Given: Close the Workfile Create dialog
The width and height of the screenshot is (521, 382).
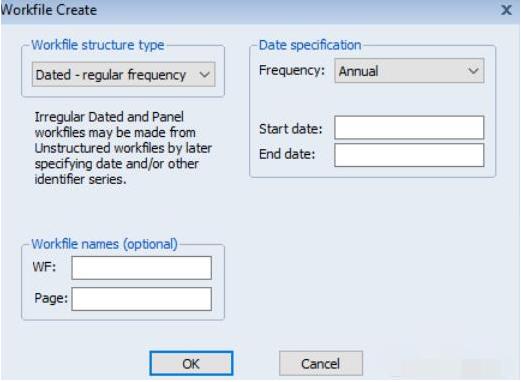Looking at the screenshot, I should pos(506,10).
